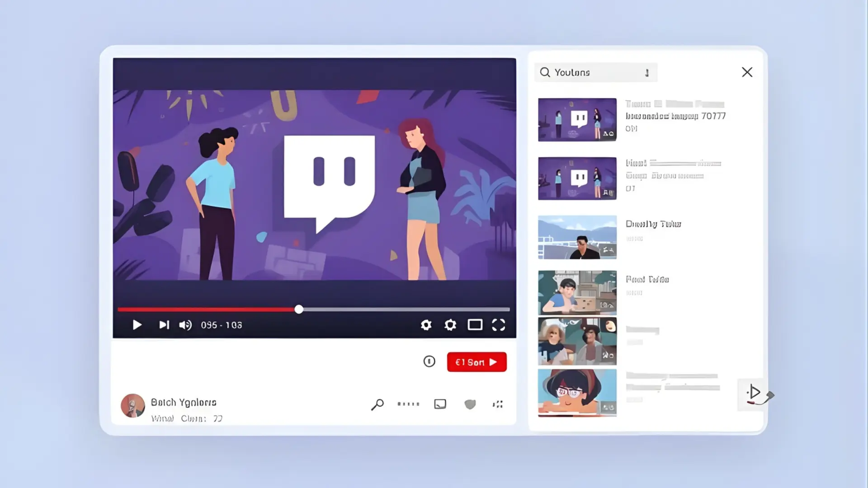Open the dotted more options icon
The width and height of the screenshot is (868, 488).
coord(408,404)
